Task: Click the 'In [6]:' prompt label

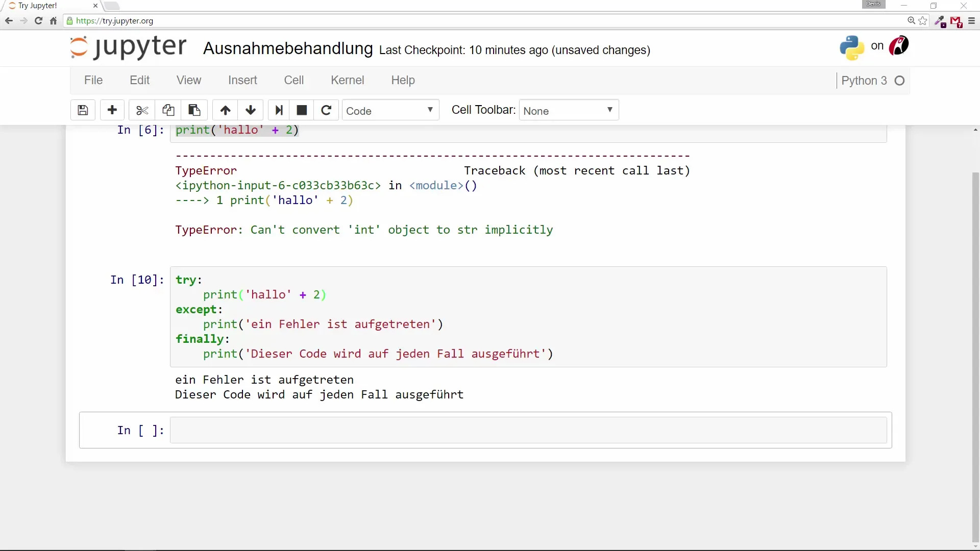Action: pos(140,130)
